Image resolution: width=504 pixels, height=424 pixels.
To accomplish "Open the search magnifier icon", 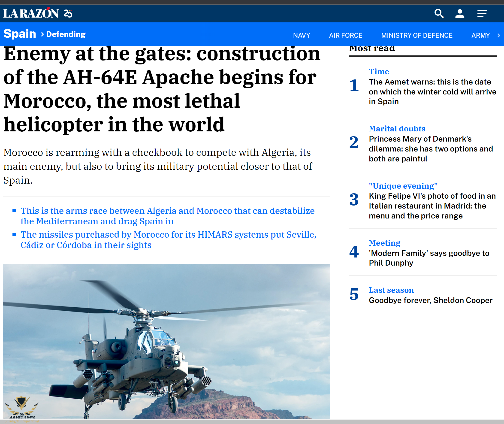I will tap(439, 13).
